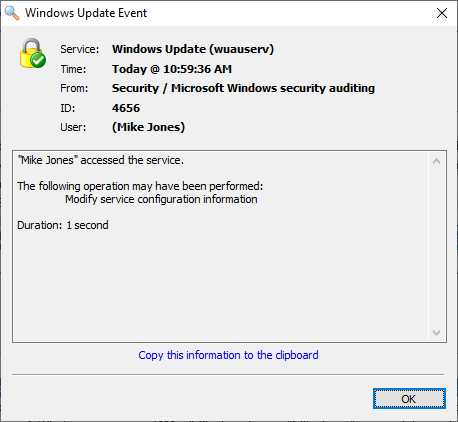Image resolution: width=458 pixels, height=422 pixels.
Task: Close the Windows Update Event dialog
Action: coord(442,13)
